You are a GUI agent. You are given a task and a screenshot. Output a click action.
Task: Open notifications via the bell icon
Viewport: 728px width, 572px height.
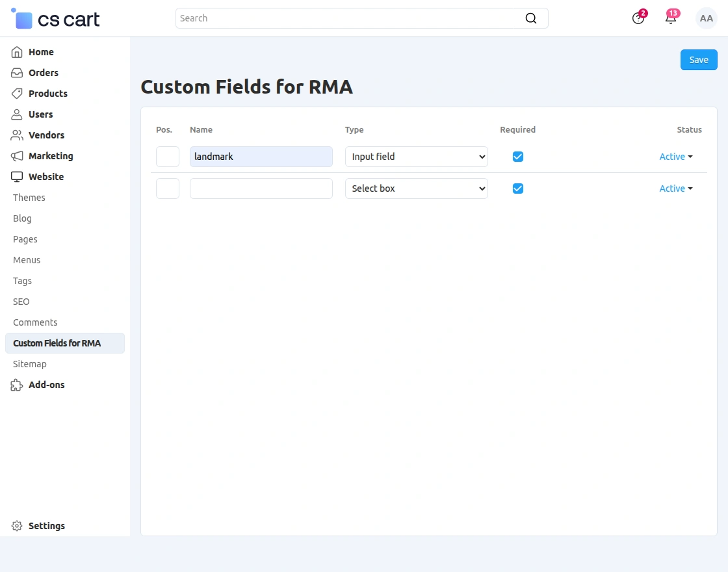[671, 18]
